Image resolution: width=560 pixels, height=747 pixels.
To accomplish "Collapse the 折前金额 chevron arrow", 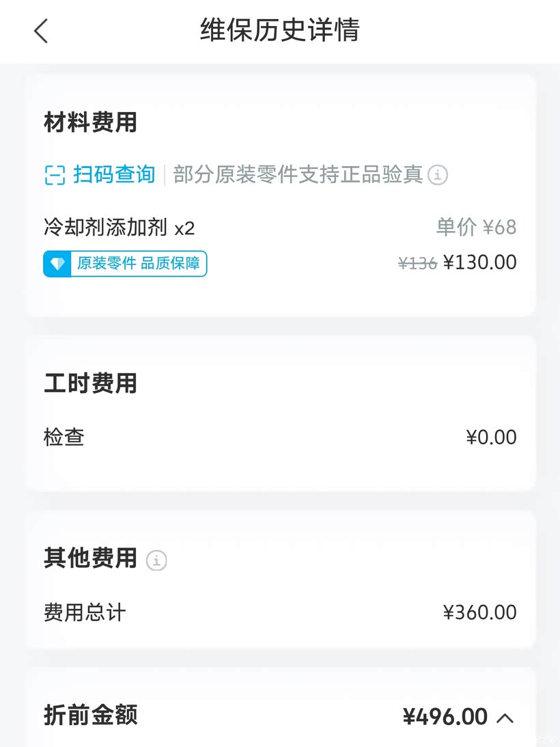I will click(x=505, y=718).
